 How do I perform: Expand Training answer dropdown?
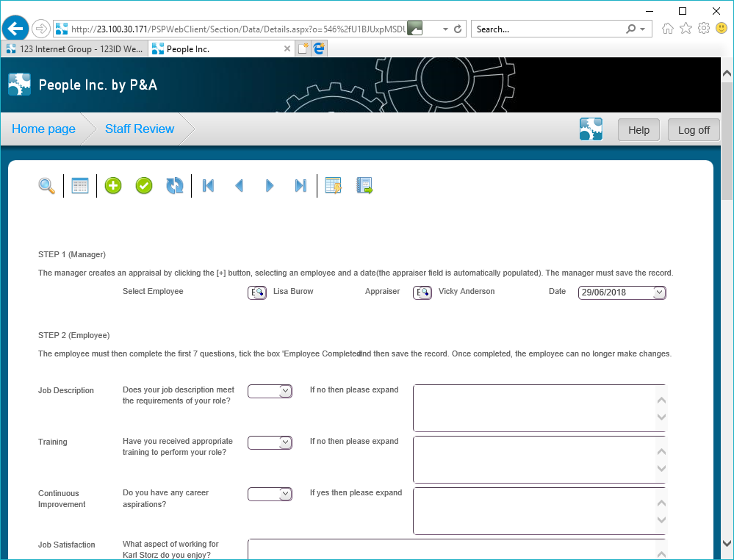[x=285, y=442]
